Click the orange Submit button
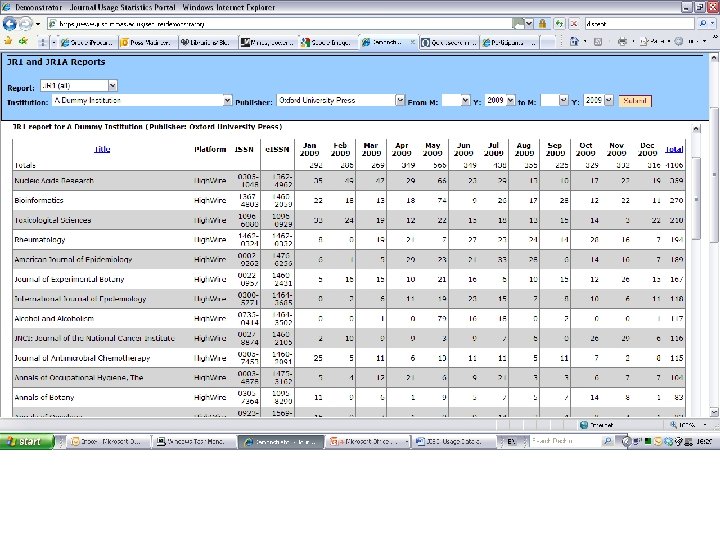This screenshot has height=540, width=720. 635,101
